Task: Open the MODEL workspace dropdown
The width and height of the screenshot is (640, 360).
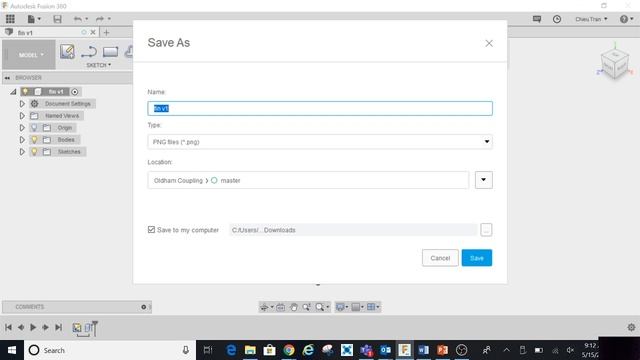Action: pos(29,55)
